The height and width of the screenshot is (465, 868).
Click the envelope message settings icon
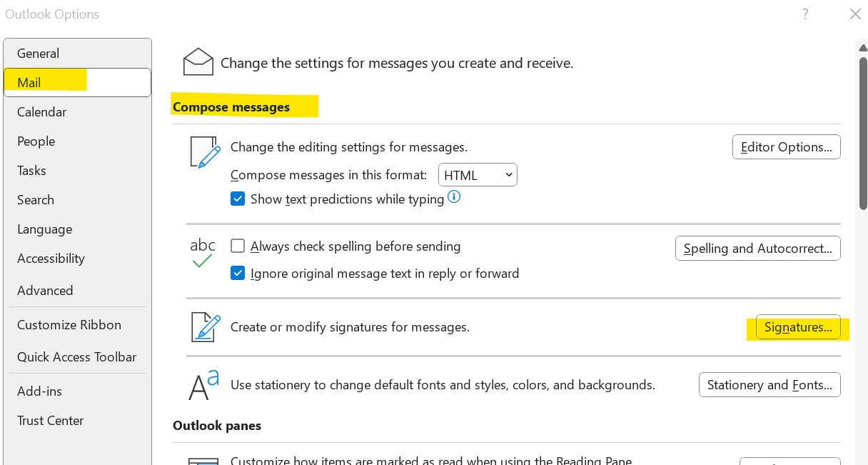[x=198, y=61]
